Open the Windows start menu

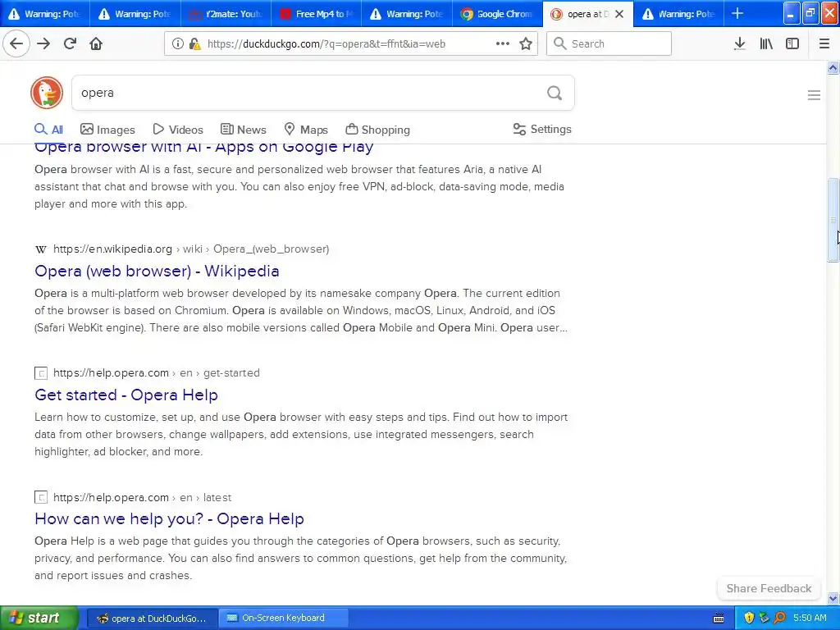39,618
